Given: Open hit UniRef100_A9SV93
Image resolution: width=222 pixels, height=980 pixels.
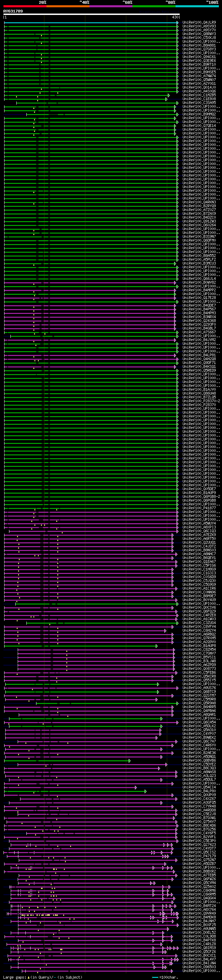Looking at the screenshot, I should point(199,26).
